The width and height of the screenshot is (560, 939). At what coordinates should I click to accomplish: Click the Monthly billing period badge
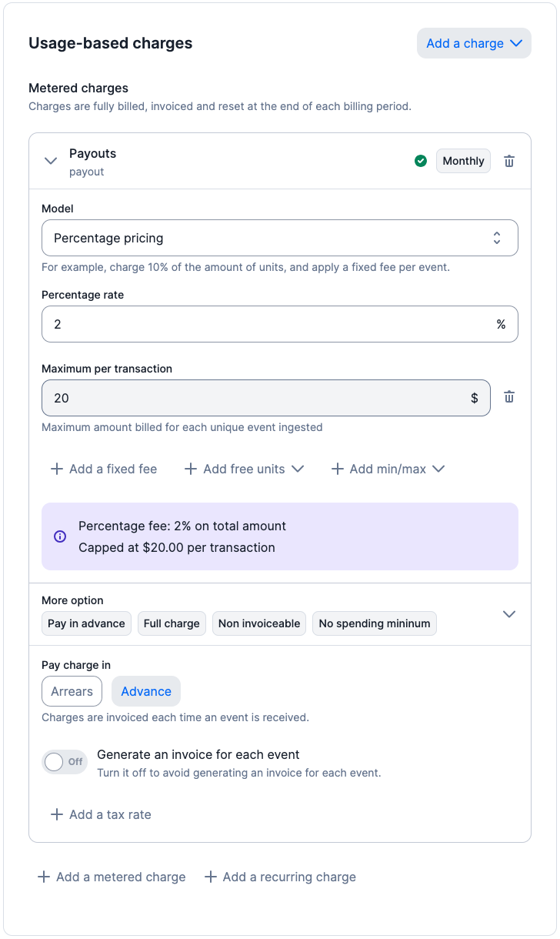(463, 161)
